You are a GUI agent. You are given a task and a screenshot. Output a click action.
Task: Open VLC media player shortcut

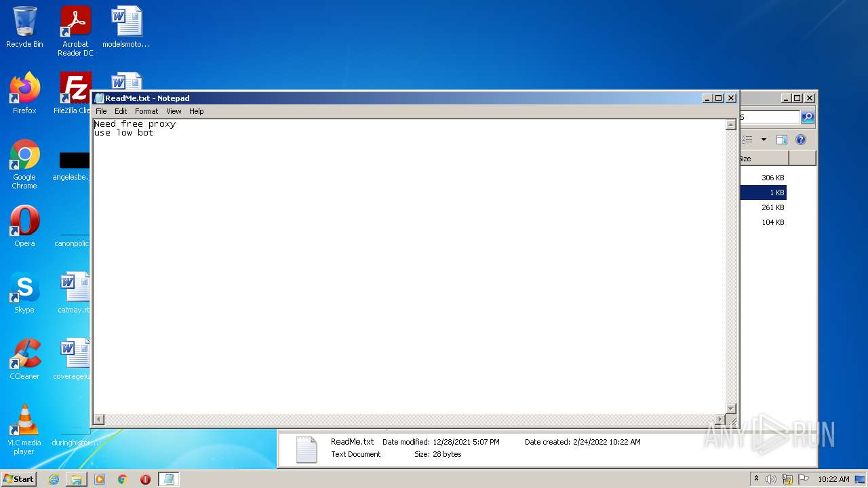[24, 430]
